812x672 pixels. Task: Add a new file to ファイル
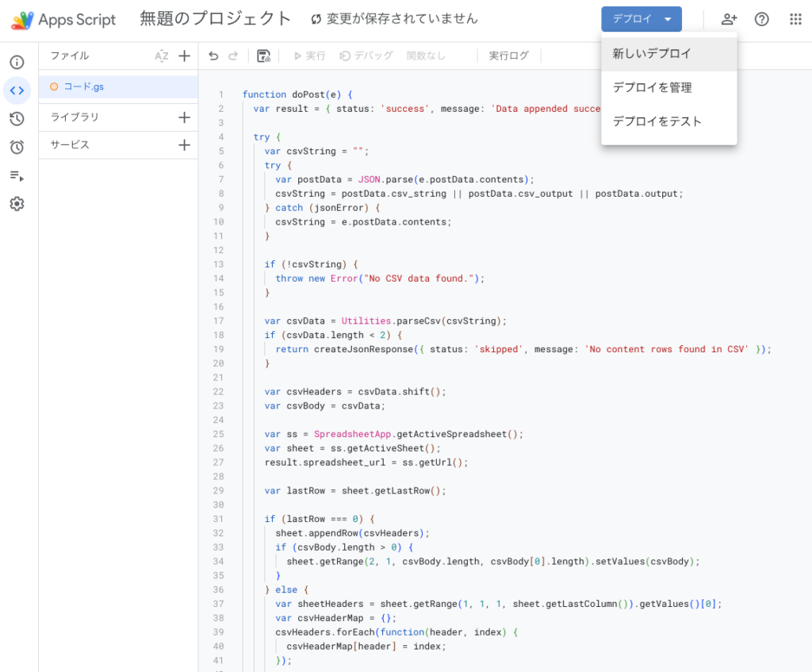click(185, 56)
